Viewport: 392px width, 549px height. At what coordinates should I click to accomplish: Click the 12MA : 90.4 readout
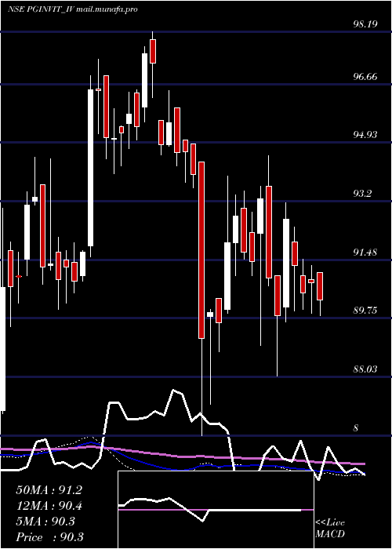click(49, 506)
